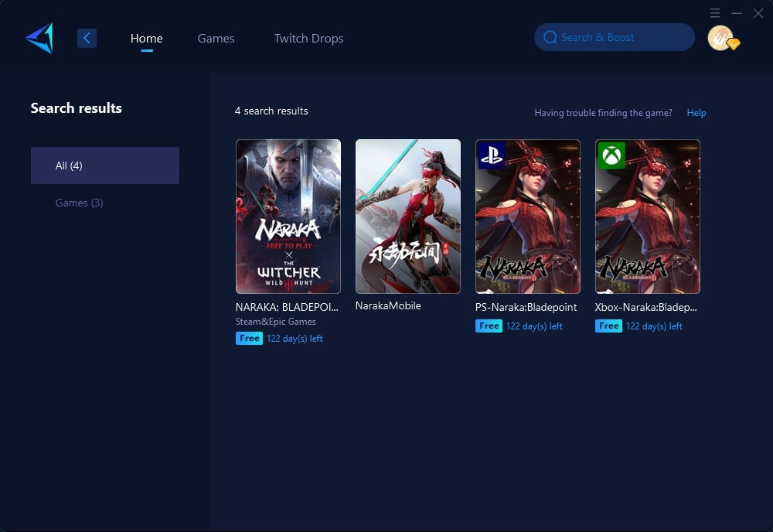This screenshot has width=773, height=532.
Task: Switch to the Home tab
Action: click(146, 39)
